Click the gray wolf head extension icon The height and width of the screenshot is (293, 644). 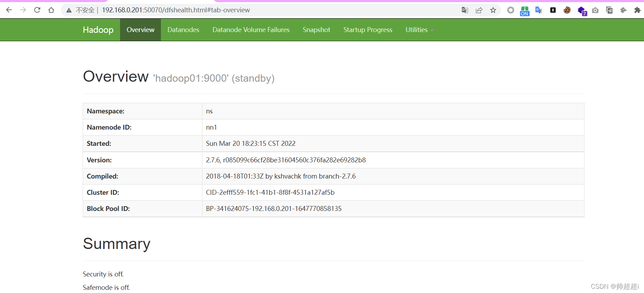click(x=623, y=10)
